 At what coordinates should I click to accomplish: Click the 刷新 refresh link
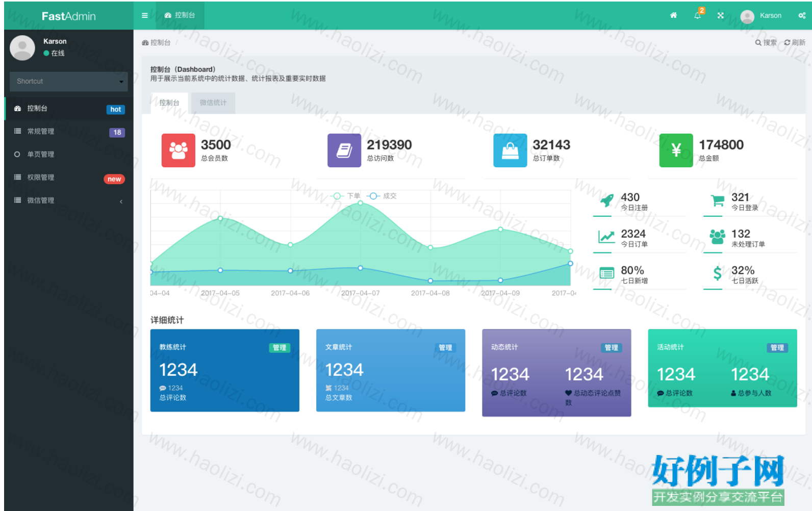pyautogui.click(x=795, y=42)
